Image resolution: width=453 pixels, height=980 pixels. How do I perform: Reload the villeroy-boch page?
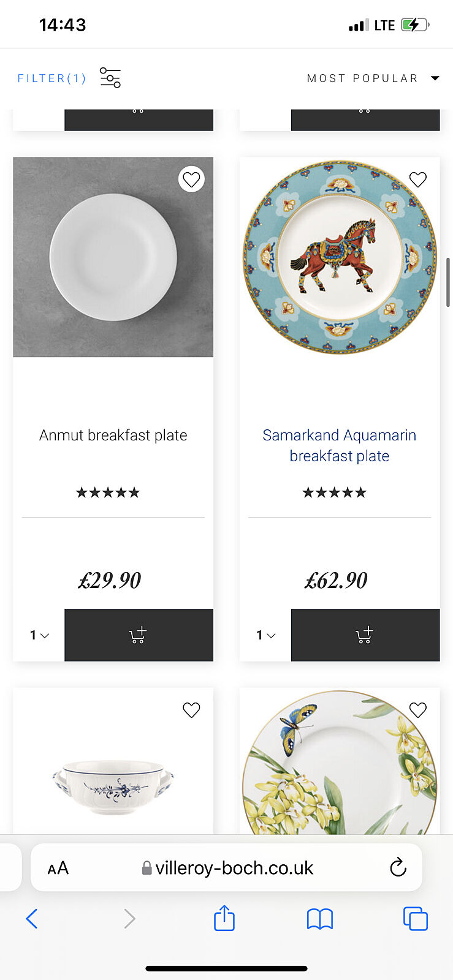click(398, 867)
